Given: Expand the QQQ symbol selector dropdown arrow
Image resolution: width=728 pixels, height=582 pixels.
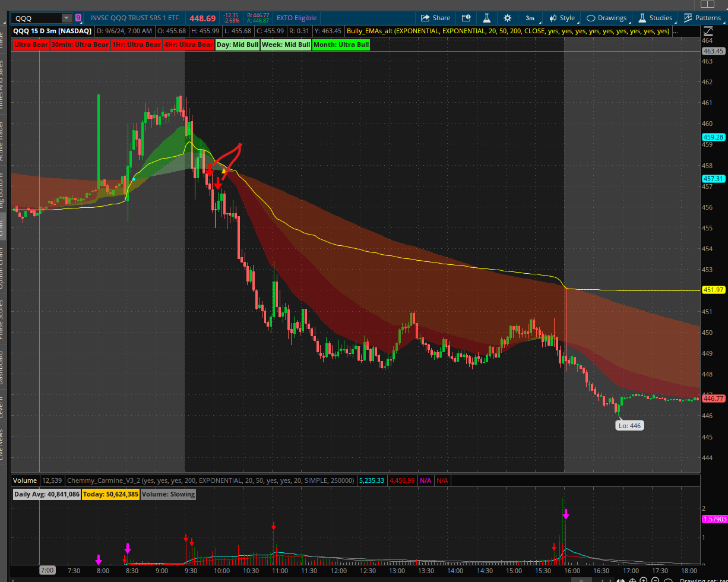Looking at the screenshot, I should click(x=66, y=18).
